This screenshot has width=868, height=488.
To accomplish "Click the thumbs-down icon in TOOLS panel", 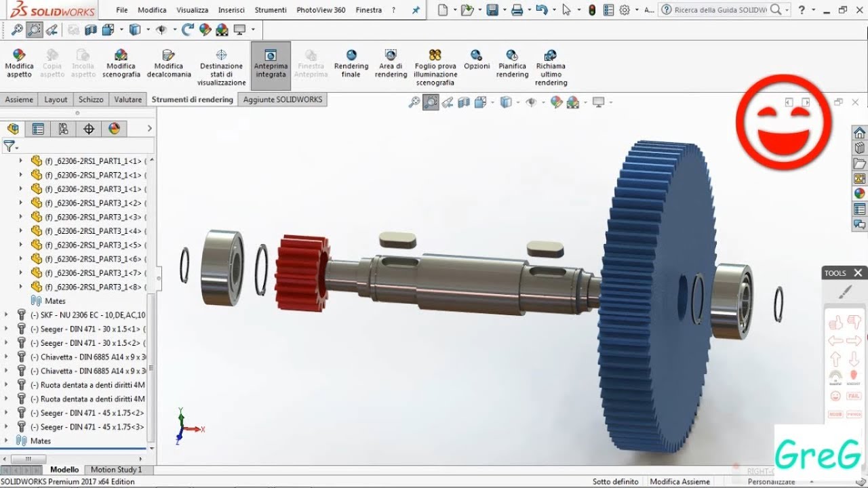I will (854, 323).
